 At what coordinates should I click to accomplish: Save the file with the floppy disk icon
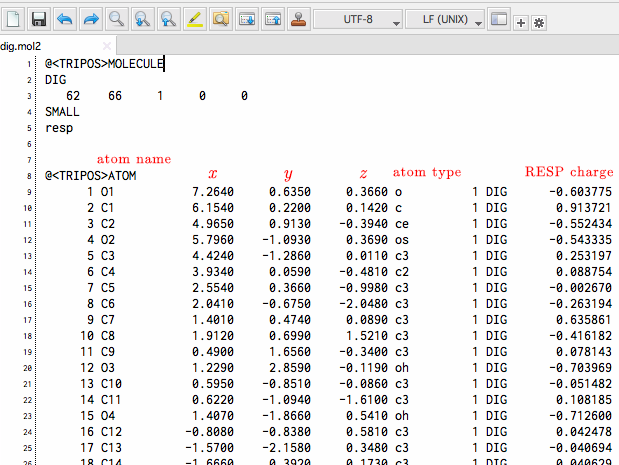pos(39,19)
